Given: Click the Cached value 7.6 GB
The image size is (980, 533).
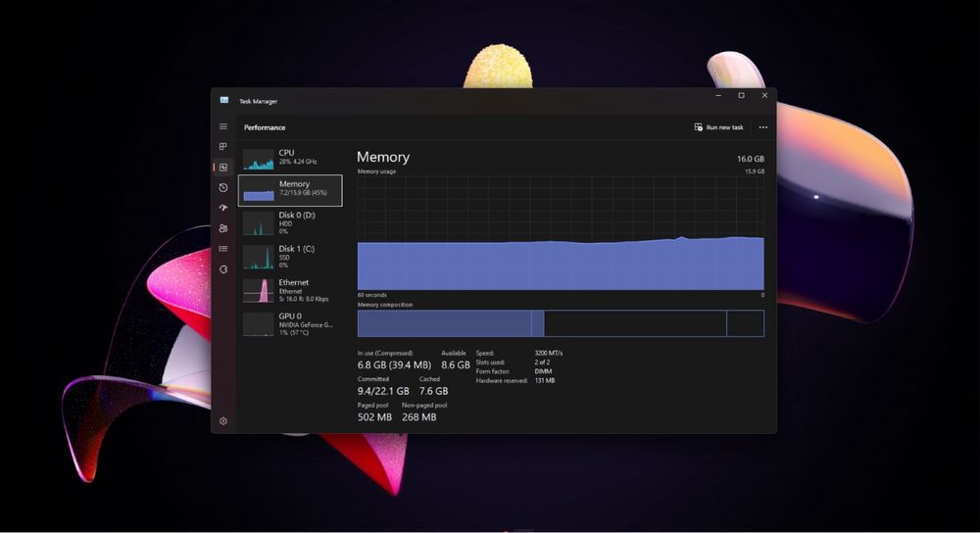Looking at the screenshot, I should tap(433, 391).
